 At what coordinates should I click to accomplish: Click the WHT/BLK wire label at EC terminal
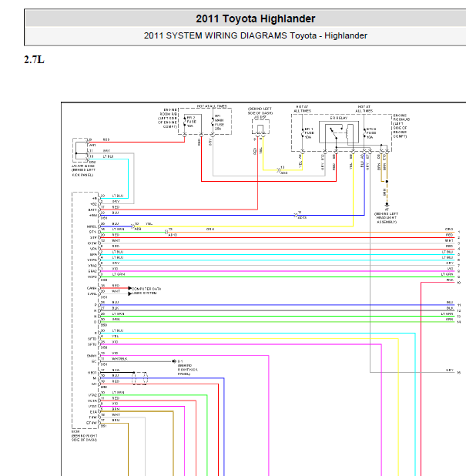119,359
